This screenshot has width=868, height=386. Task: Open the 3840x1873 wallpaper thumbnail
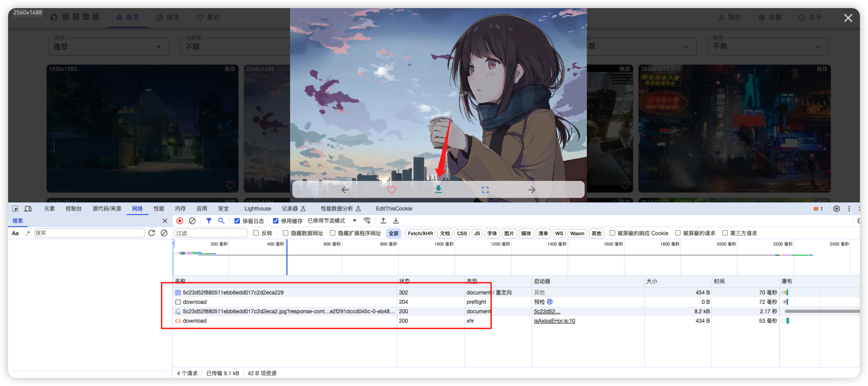(734, 129)
